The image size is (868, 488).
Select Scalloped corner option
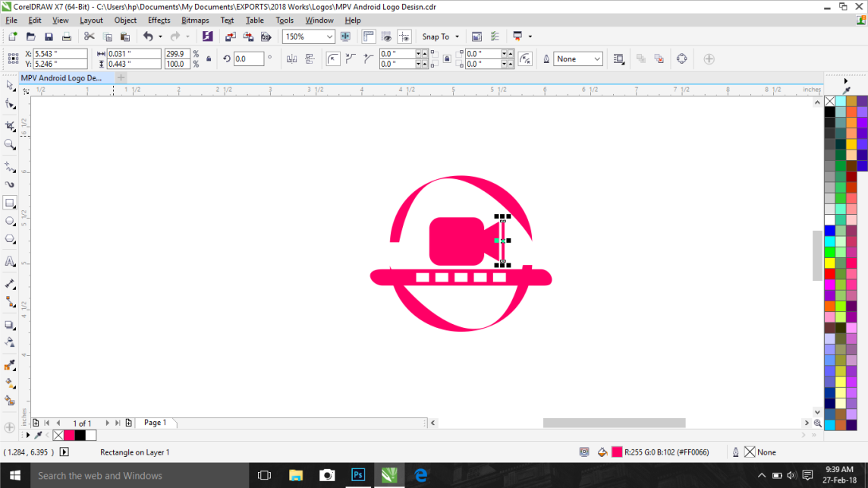click(351, 58)
